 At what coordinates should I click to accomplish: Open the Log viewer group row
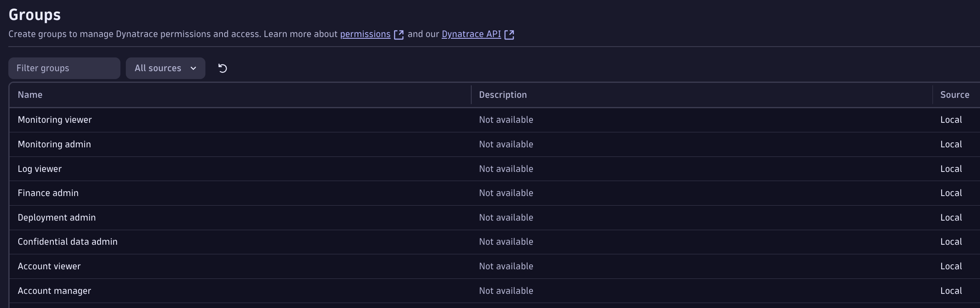40,169
